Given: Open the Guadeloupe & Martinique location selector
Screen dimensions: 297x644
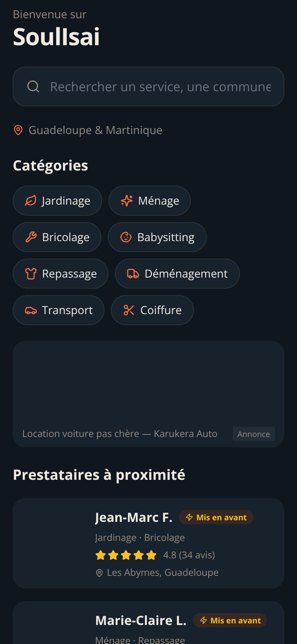Looking at the screenshot, I should pos(88,130).
